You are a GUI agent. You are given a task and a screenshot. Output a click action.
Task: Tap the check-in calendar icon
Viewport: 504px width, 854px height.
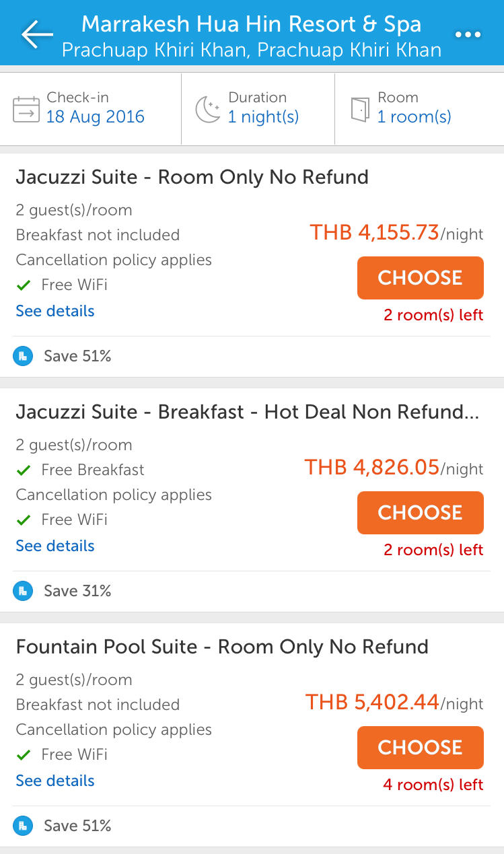[26, 109]
